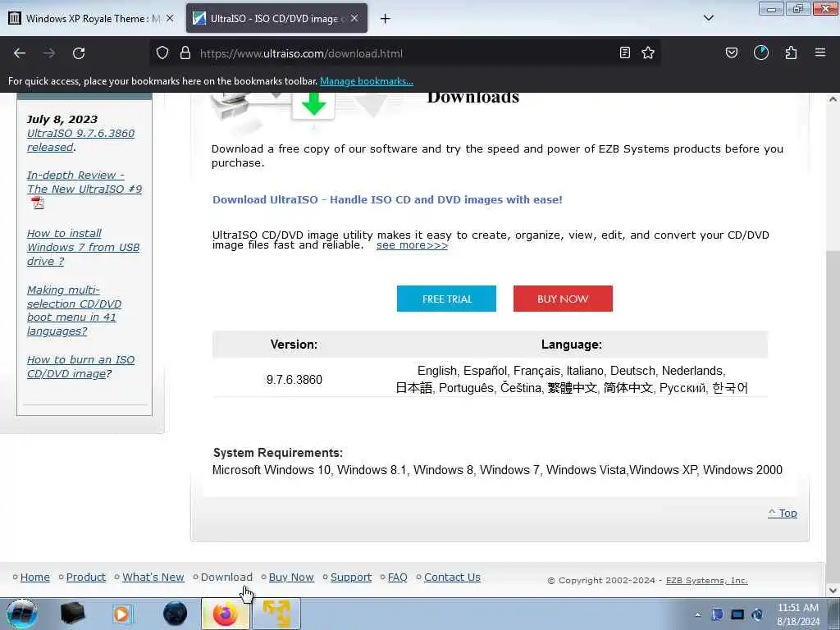
Task: Open the Manage bookmarks link
Action: click(367, 81)
